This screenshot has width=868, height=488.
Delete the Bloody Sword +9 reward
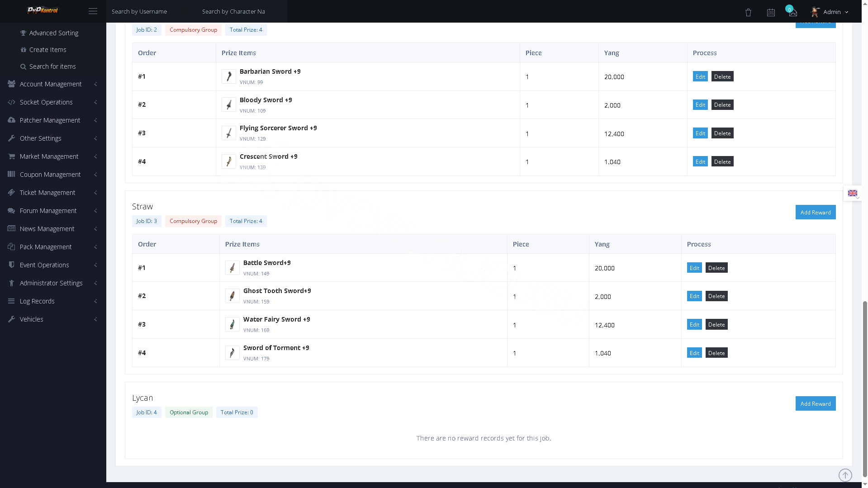722,105
